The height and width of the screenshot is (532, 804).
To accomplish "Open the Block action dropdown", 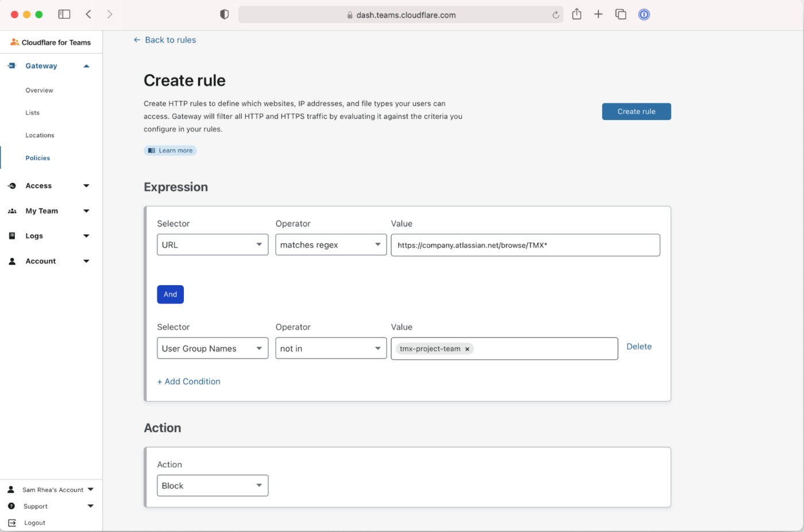I will click(212, 486).
